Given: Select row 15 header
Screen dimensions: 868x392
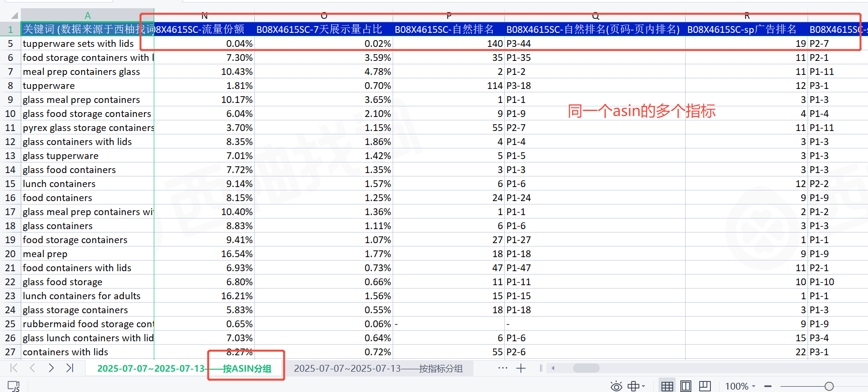Looking at the screenshot, I should (10, 184).
